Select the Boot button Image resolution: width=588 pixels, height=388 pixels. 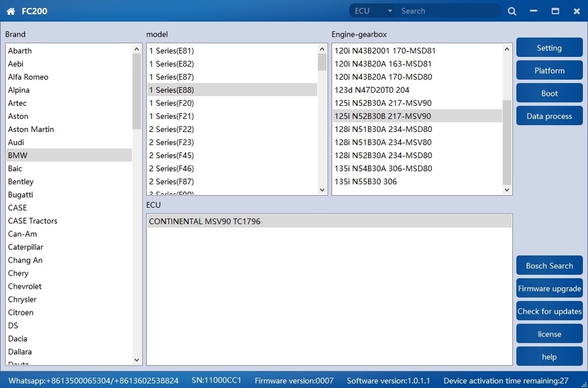(549, 93)
